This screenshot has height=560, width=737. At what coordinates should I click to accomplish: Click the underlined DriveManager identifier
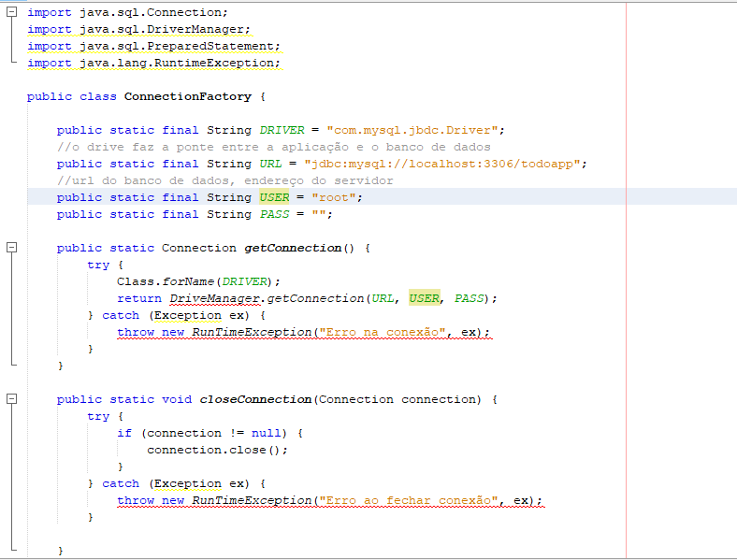pos(214,298)
